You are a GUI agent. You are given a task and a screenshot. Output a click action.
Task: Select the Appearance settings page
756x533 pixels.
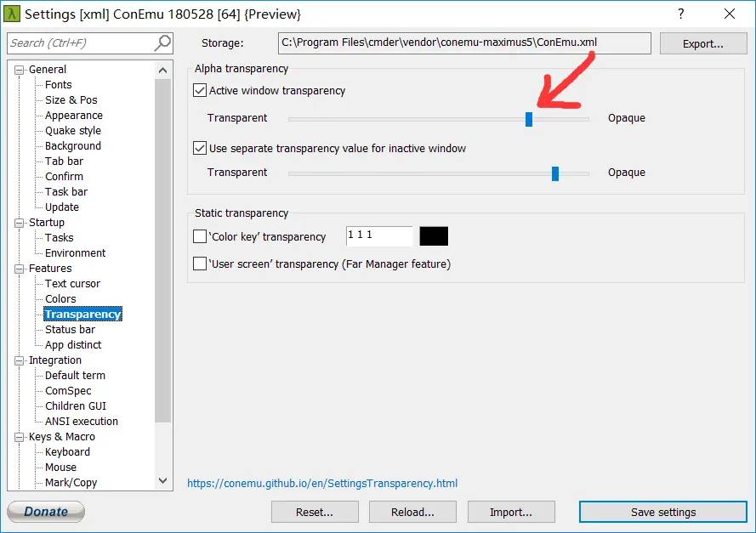[74, 116]
